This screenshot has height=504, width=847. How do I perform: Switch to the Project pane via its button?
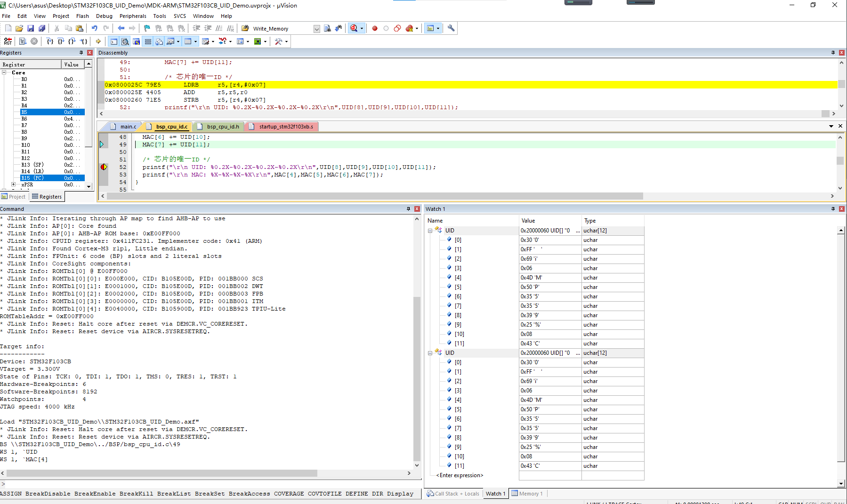14,196
